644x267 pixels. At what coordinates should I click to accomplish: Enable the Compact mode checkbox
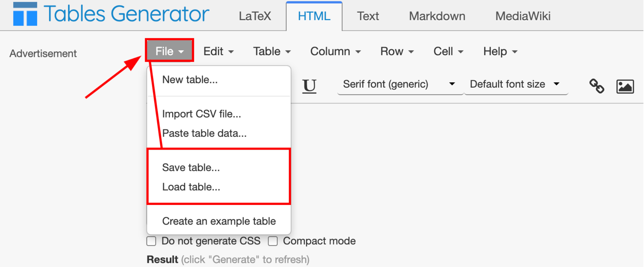coord(273,241)
